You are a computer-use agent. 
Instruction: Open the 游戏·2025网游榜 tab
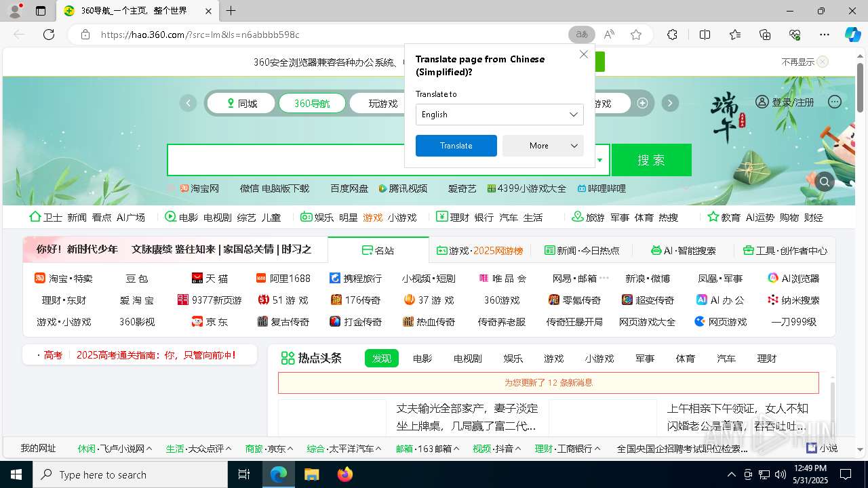[x=479, y=250]
